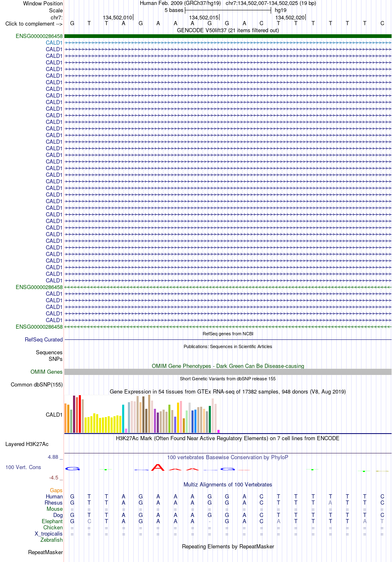The height and width of the screenshot is (562, 392).
Task: Click the Scale track label
Action: [x=56, y=10]
